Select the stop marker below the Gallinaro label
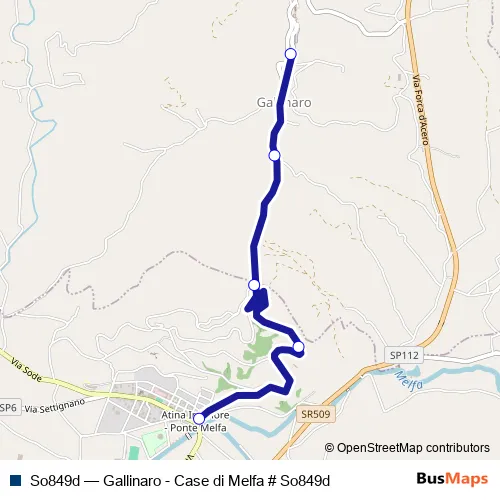 [x=274, y=155]
